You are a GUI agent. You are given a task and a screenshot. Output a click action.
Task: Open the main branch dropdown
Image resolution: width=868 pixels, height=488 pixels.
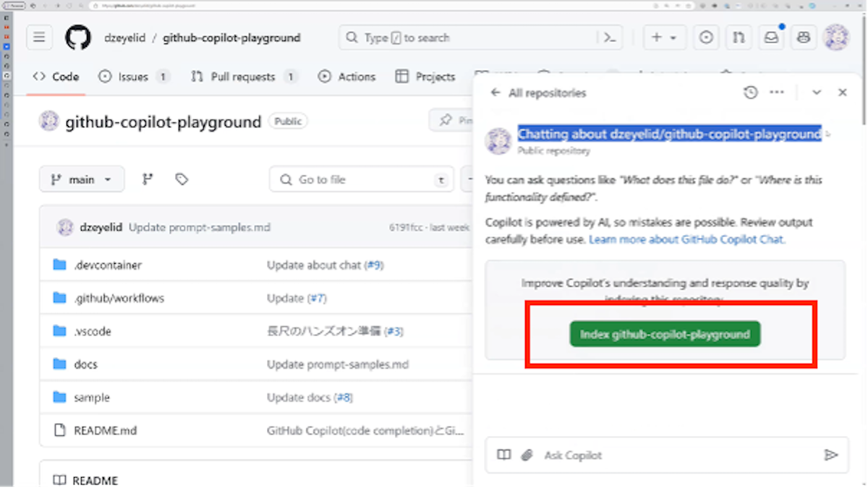82,179
